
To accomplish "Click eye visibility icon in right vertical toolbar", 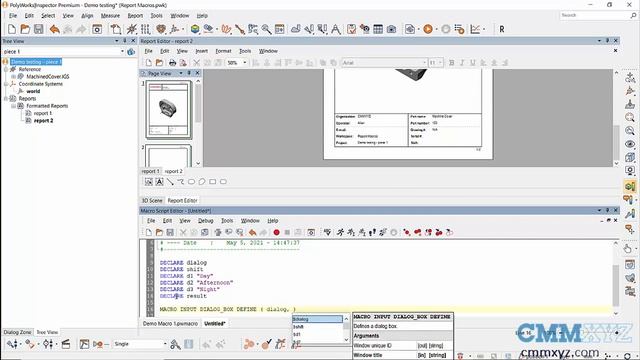I will pos(630,144).
